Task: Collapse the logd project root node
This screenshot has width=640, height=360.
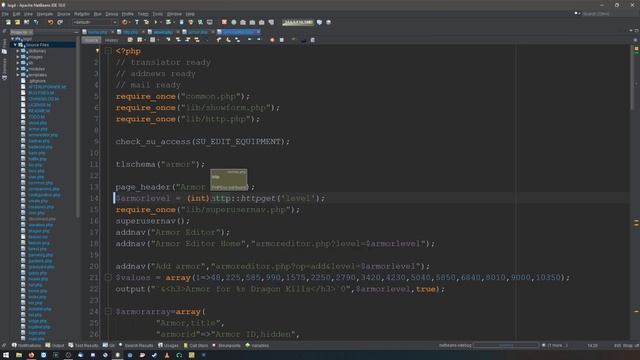Action: 12,39
